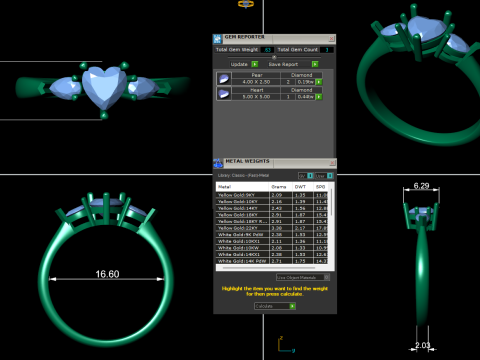Viewport: 480px width, 360px height.
Task: Click the green Update arrow button
Action: tap(255, 64)
